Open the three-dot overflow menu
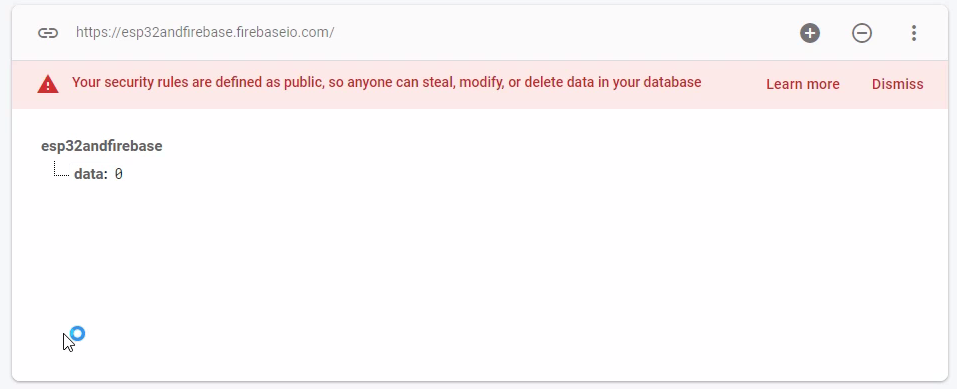The image size is (957, 389). pyautogui.click(x=914, y=33)
